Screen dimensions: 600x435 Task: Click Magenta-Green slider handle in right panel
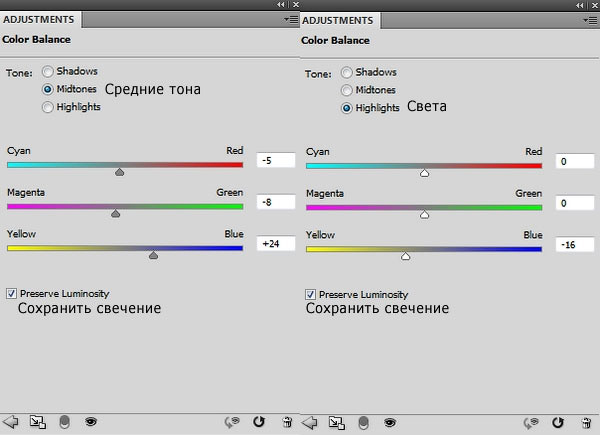[424, 214]
